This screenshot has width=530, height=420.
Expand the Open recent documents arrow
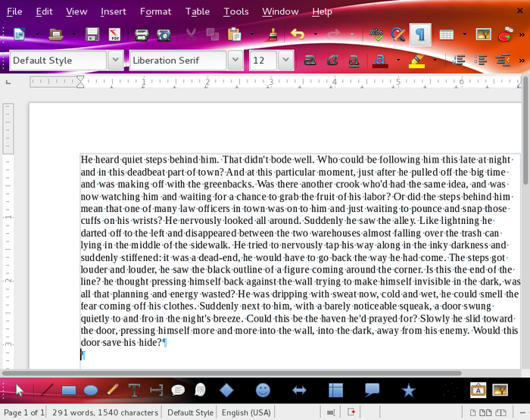[73, 34]
